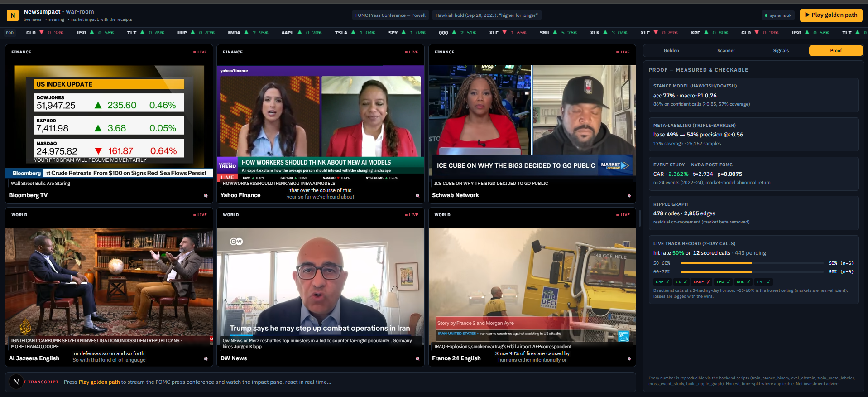Unmute the Yahoo Finance feed speaker icon
The width and height of the screenshot is (868, 397).
417,195
